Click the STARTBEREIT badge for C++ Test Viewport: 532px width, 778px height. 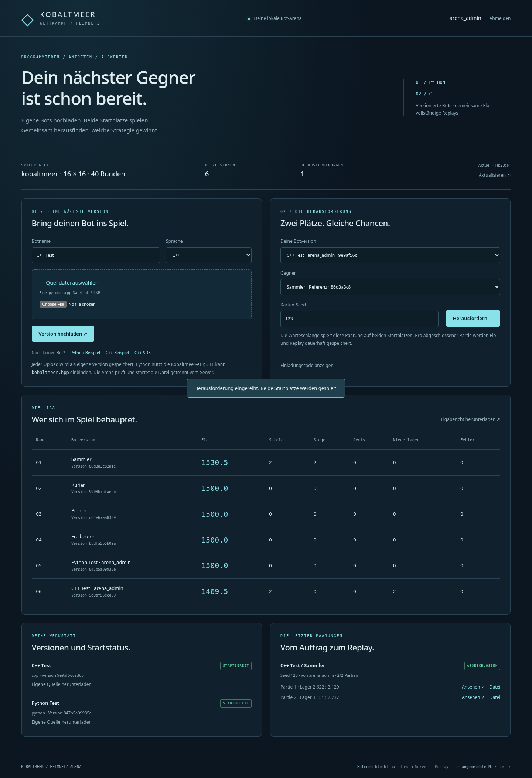236,666
